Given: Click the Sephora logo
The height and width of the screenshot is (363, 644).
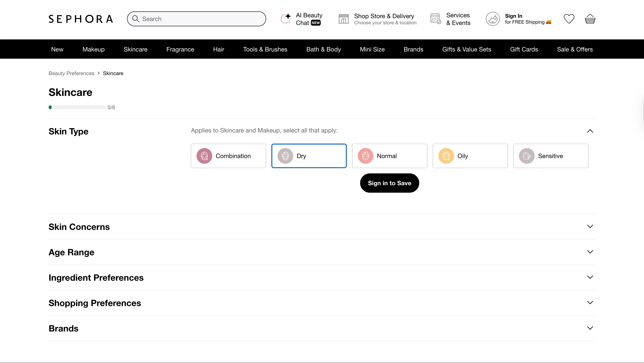Looking at the screenshot, I should click(81, 18).
